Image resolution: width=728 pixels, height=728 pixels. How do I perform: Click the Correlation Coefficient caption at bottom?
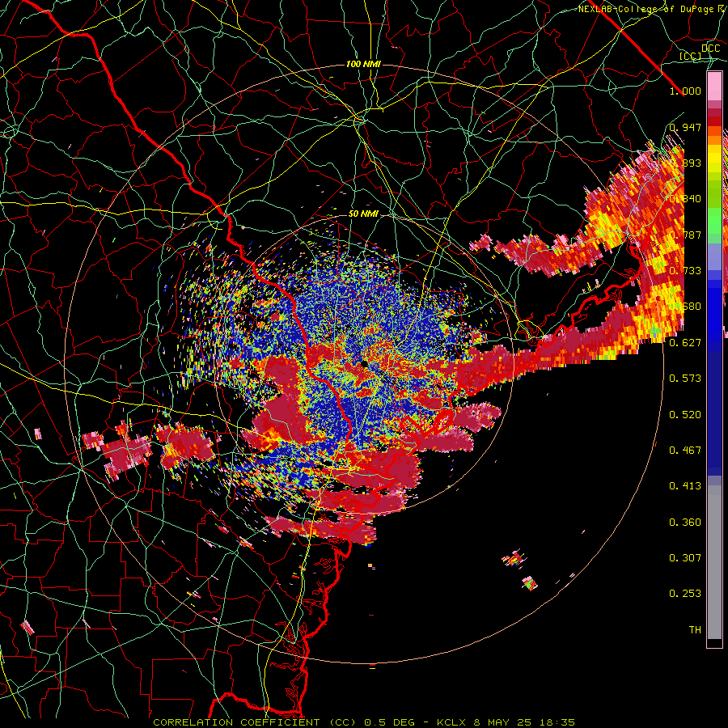tap(363, 722)
